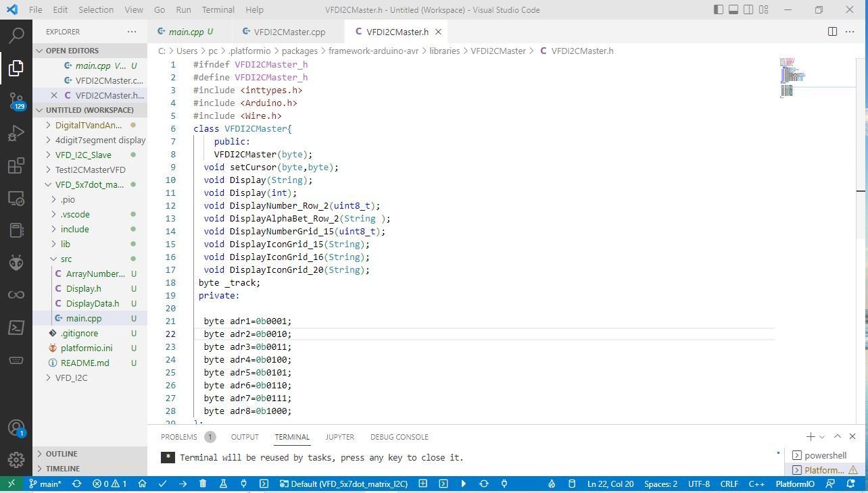Screen dimensions: 868x493
Task: Click the New Terminal plus icon
Action: pyautogui.click(x=810, y=437)
